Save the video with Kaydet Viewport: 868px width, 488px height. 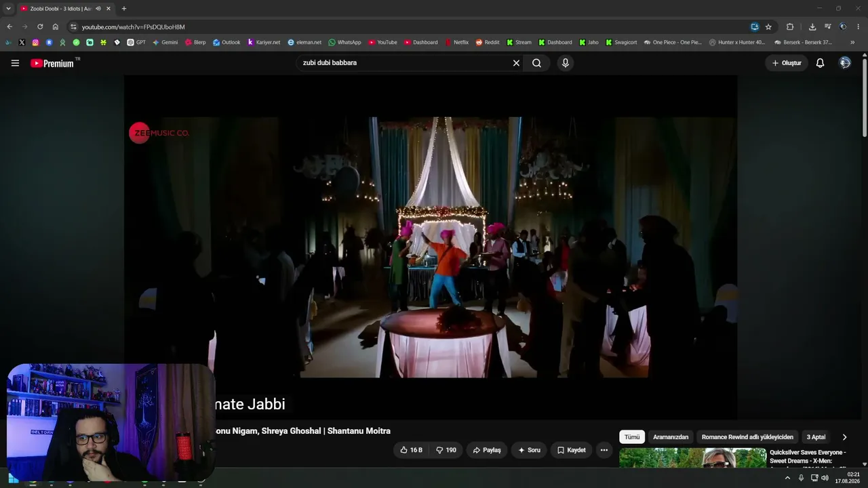coord(571,450)
